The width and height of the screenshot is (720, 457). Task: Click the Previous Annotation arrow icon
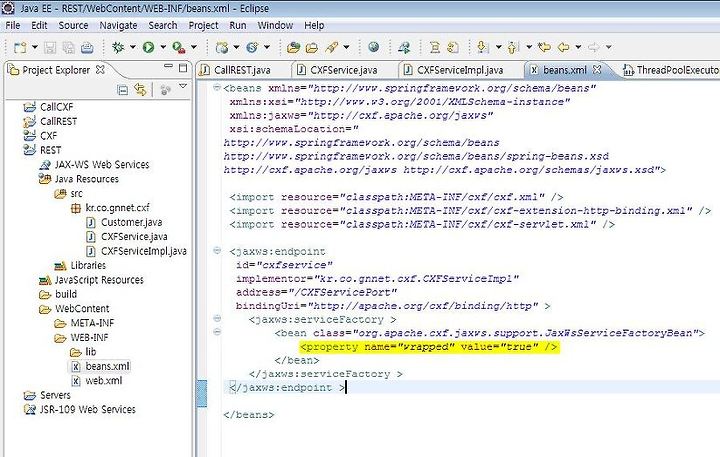513,47
